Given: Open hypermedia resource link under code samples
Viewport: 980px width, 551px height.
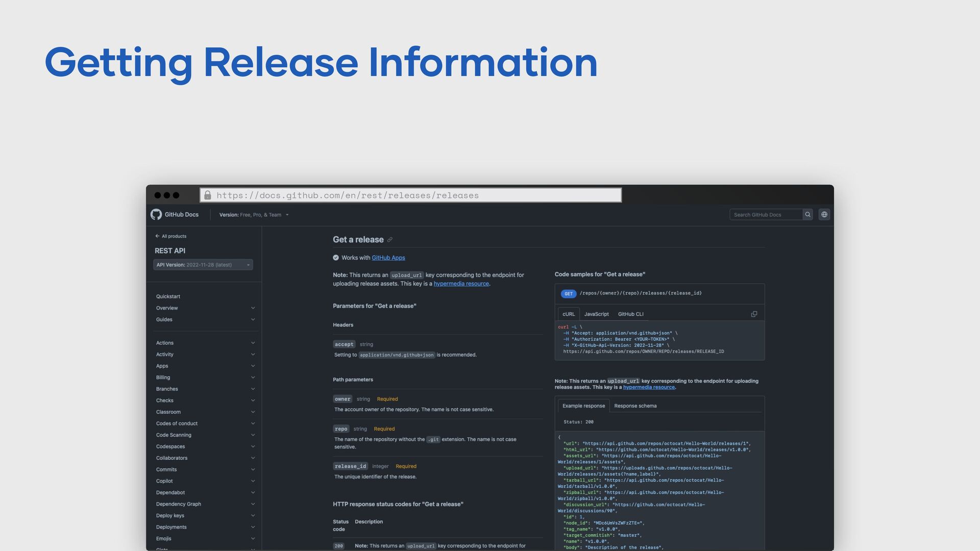Looking at the screenshot, I should [649, 387].
